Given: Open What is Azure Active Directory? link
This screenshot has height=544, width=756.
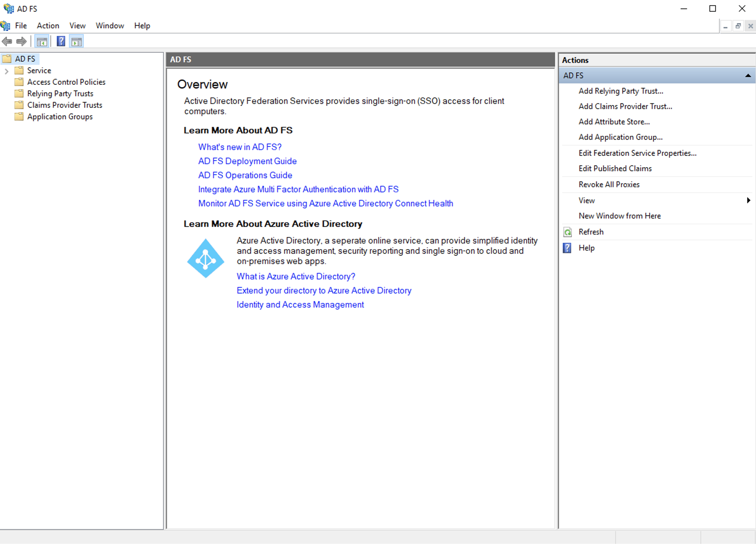Looking at the screenshot, I should tap(296, 276).
